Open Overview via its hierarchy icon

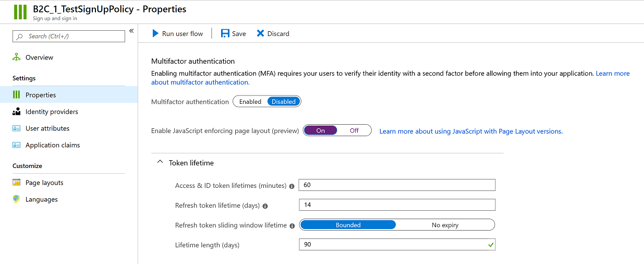(16, 57)
